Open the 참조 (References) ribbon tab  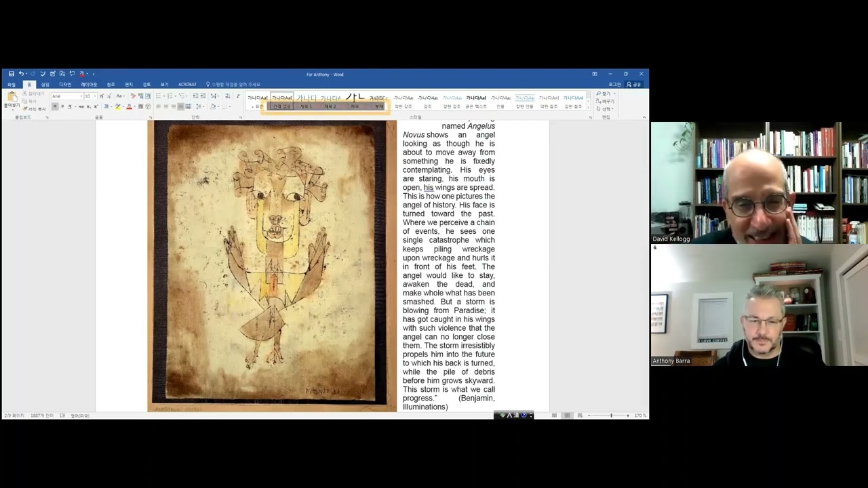[x=111, y=85]
